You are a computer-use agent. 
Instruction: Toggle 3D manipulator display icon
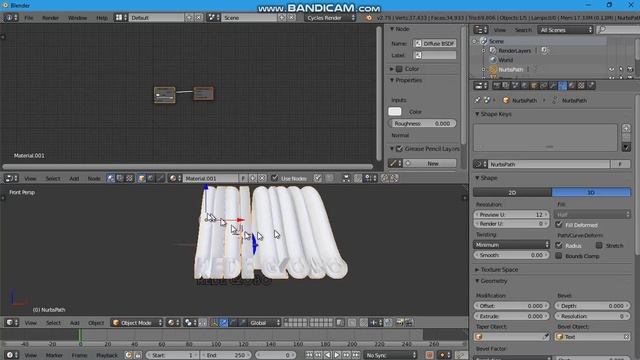(x=214, y=323)
